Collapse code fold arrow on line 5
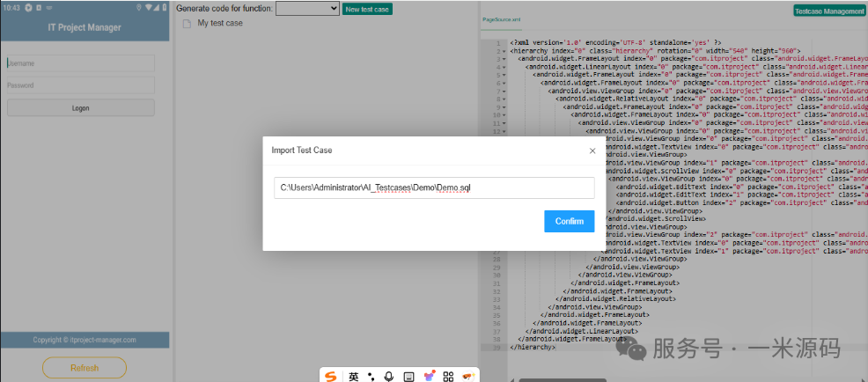Viewport: 868px width, 382px height. [504, 75]
